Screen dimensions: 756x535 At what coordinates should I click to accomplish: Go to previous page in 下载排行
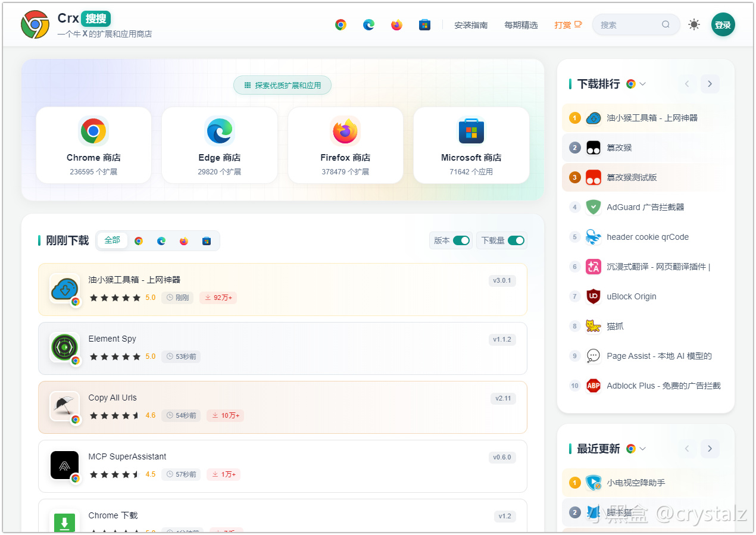687,84
